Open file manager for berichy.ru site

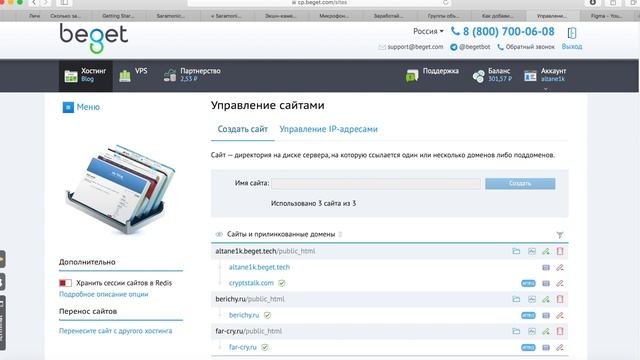click(516, 299)
